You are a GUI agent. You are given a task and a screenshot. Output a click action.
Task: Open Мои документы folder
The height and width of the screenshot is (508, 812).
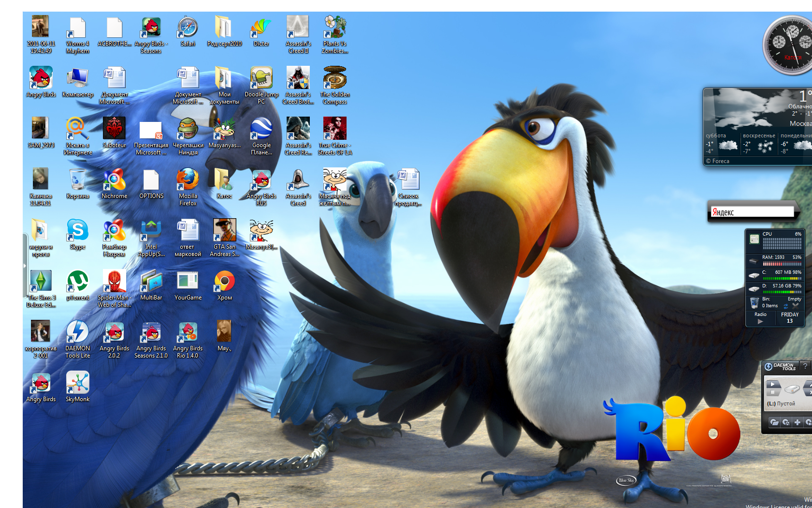[x=225, y=85]
